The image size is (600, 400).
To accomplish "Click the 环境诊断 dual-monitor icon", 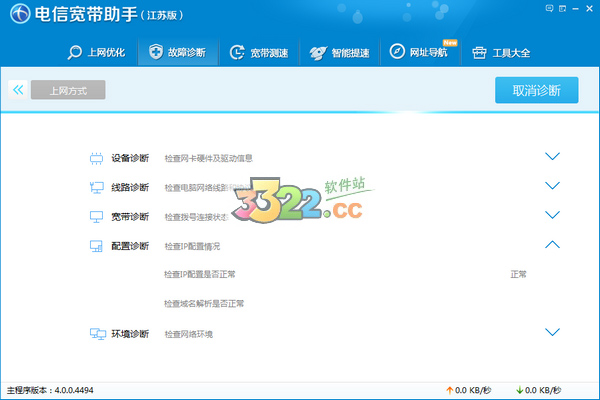I will [98, 334].
